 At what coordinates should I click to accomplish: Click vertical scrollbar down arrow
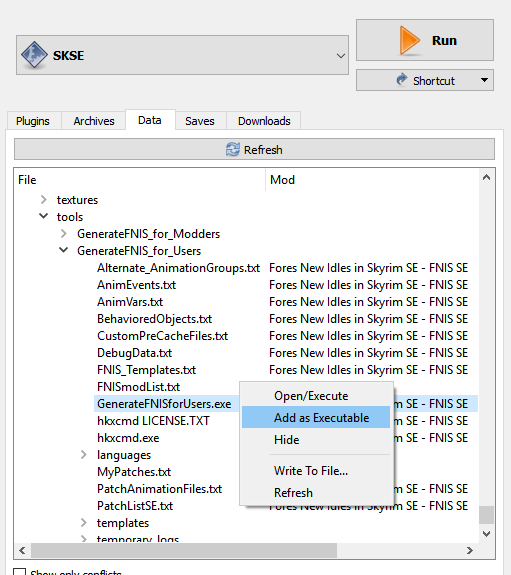tap(486, 534)
